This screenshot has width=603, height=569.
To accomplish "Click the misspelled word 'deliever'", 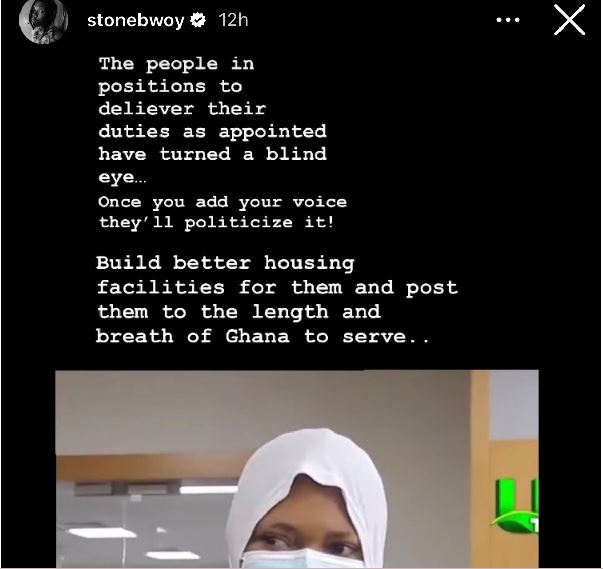I will (x=146, y=109).
